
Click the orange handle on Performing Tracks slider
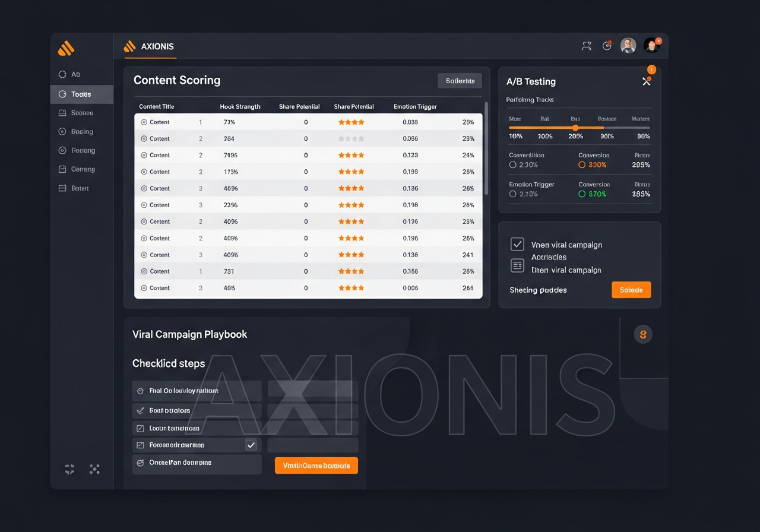point(575,128)
